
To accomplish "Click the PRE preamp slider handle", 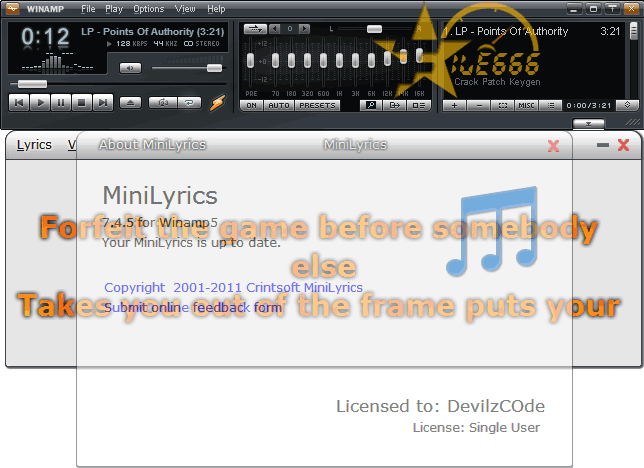I will coord(251,61).
